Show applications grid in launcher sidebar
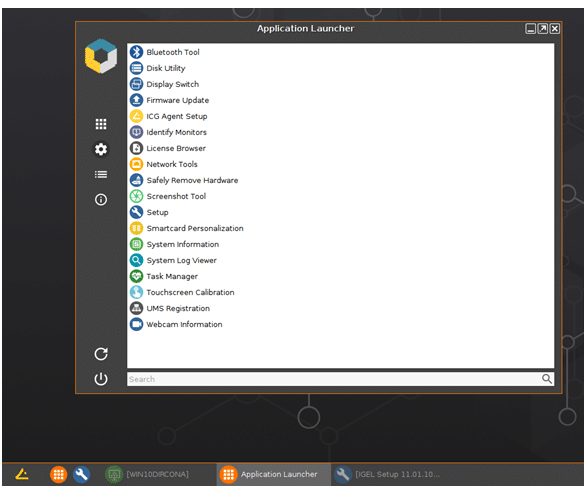Image resolution: width=585 pixels, height=493 pixels. click(101, 124)
